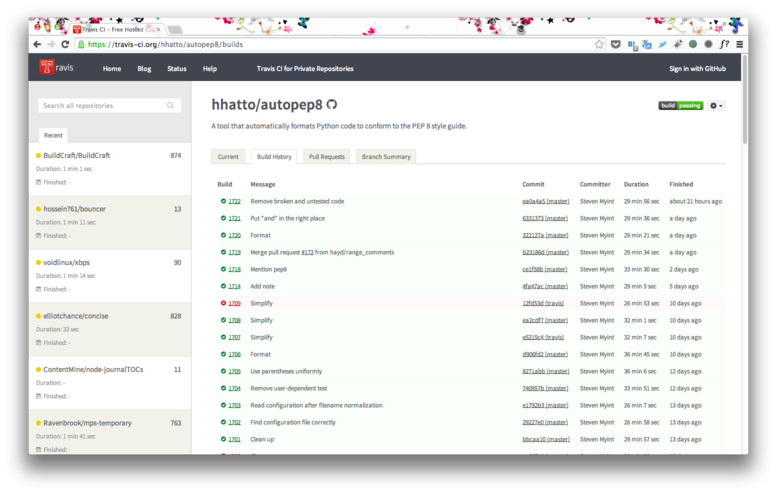
Task: Click the translate extension icon
Action: [647, 45]
